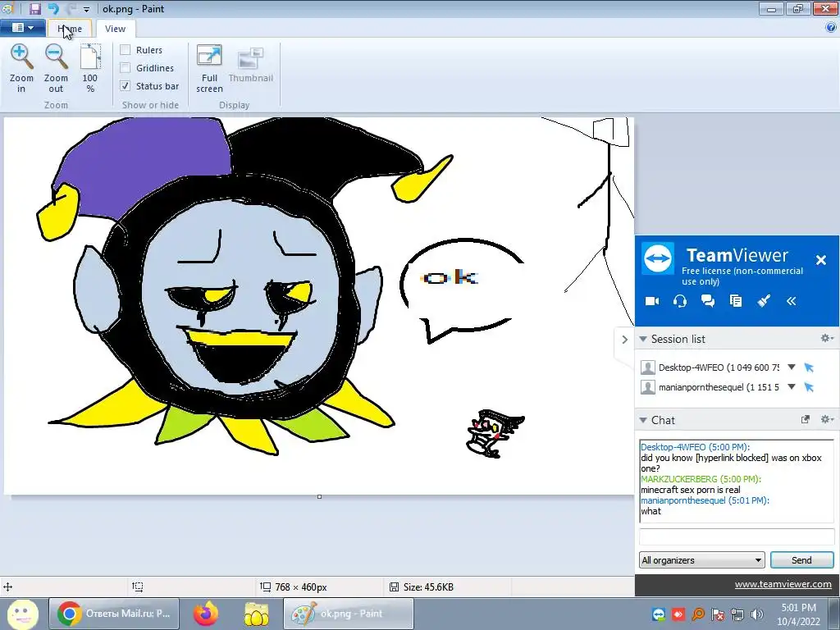
Task: Uncheck the Status bar checkbox
Action: click(x=126, y=85)
